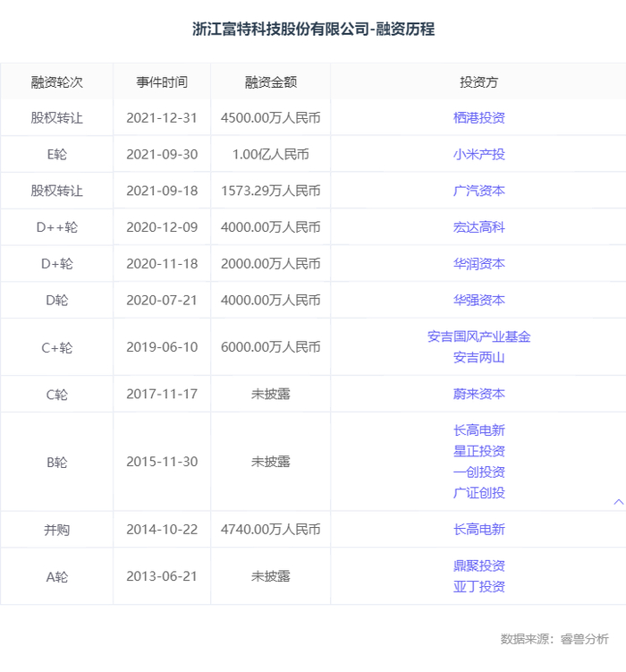Image resolution: width=626 pixels, height=672 pixels.
Task: Open 长高电新 link in B轮 row
Action: click(478, 430)
